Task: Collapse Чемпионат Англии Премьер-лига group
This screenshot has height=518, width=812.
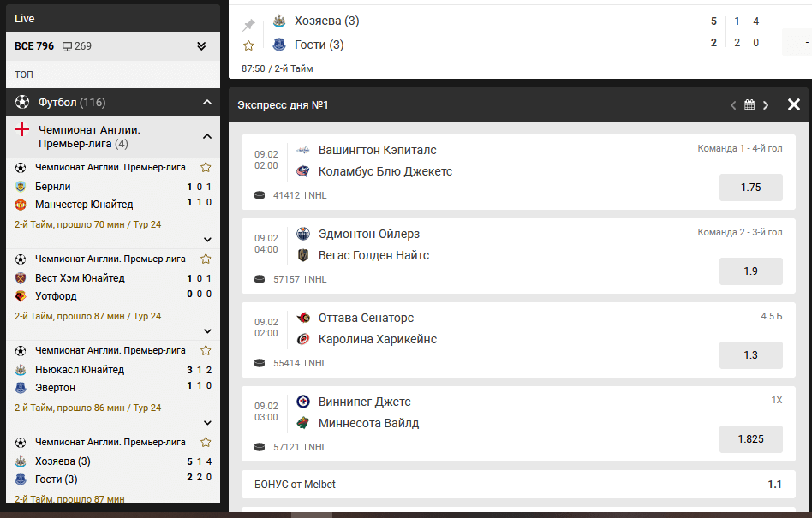Action: coord(207,137)
